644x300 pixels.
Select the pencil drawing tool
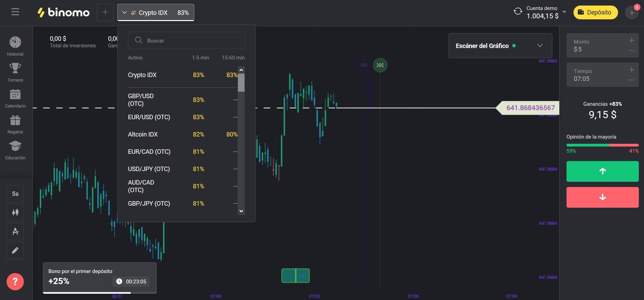pos(15,251)
